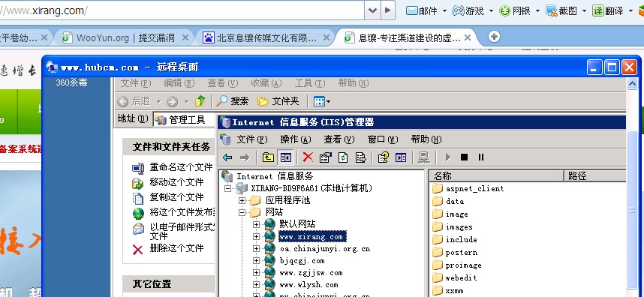The width and height of the screenshot is (644, 297).
Task: Expand the www.xirang.com site node
Action: 256,237
